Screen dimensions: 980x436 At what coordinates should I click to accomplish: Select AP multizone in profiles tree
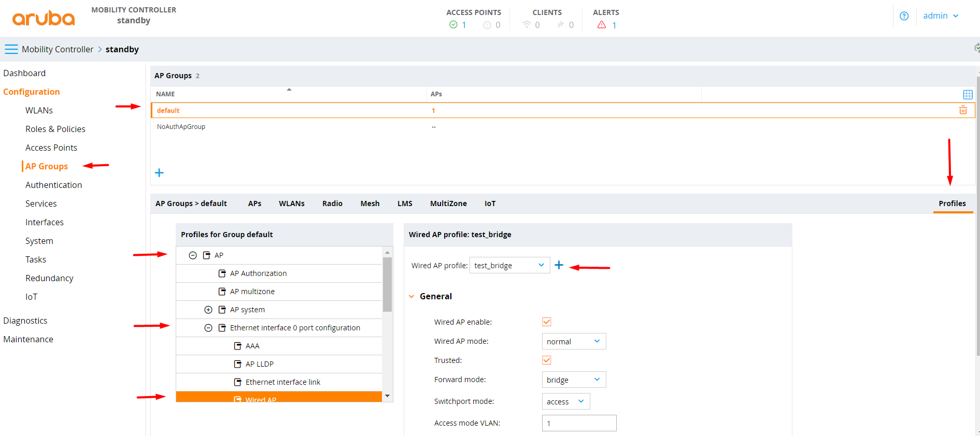279,292
